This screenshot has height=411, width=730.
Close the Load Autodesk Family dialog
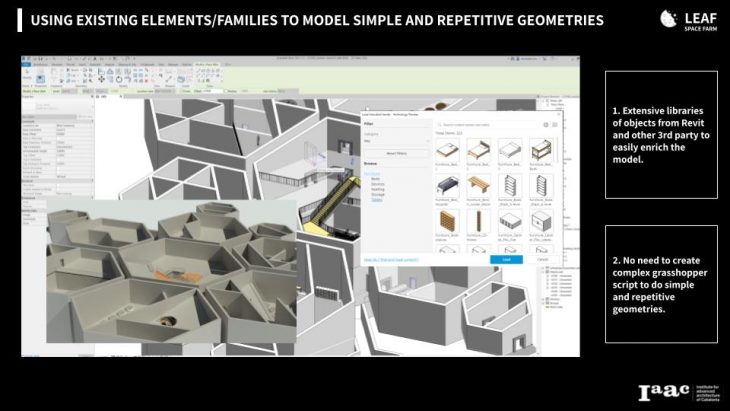coord(557,114)
